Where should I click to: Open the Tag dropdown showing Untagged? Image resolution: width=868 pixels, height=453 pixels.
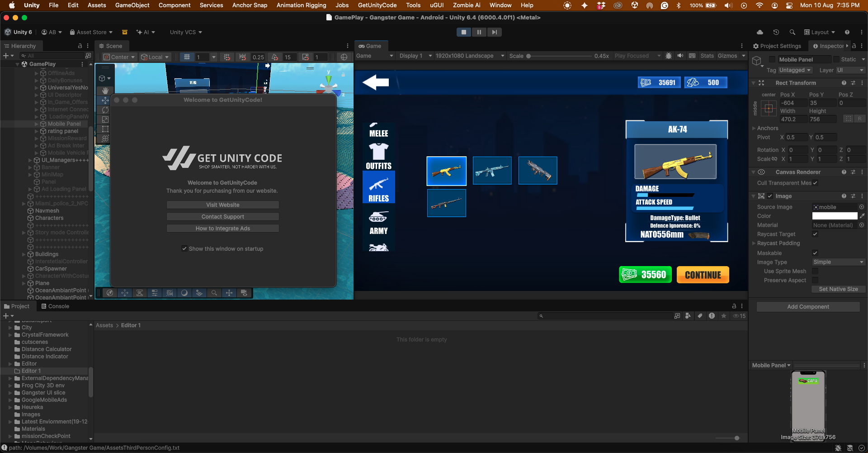click(795, 70)
